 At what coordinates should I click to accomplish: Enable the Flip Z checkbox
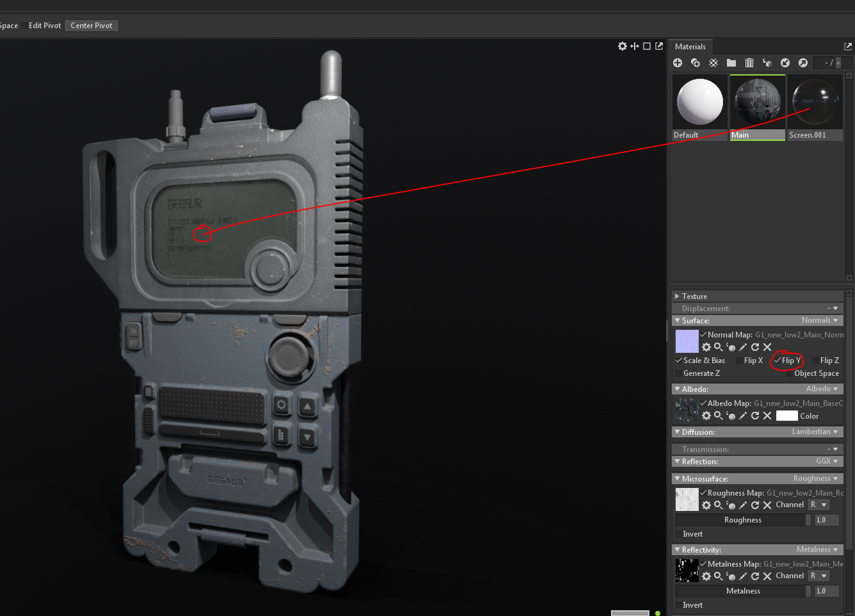coord(816,361)
